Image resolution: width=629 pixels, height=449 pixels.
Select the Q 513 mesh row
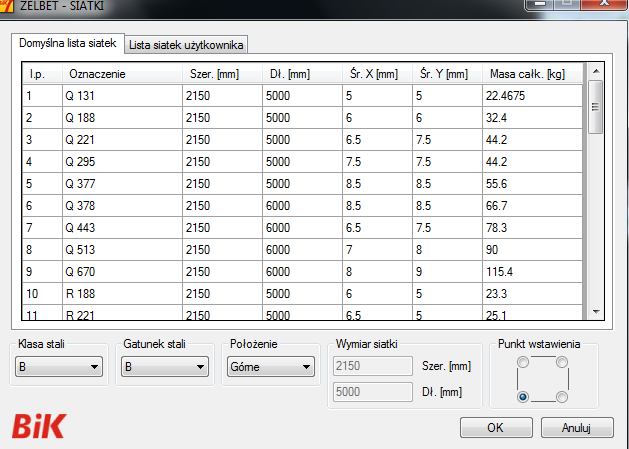point(303,250)
